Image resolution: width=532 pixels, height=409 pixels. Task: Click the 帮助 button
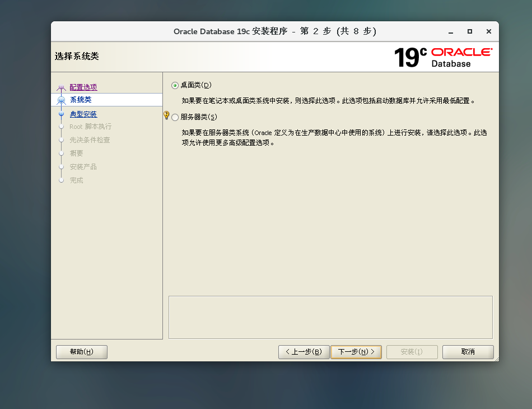[x=81, y=352]
